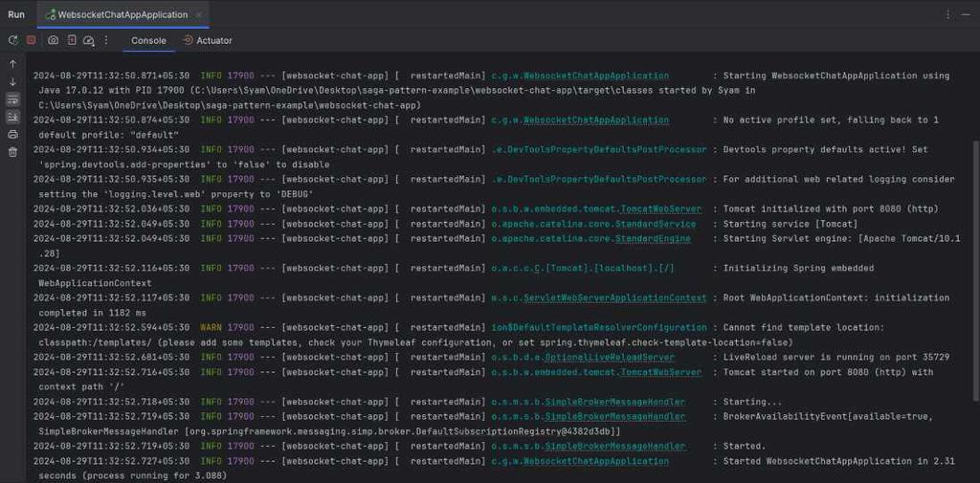This screenshot has height=483, width=980.
Task: Open TomcatWebServer link on the 'Tomcat started' line
Action: click(660, 372)
